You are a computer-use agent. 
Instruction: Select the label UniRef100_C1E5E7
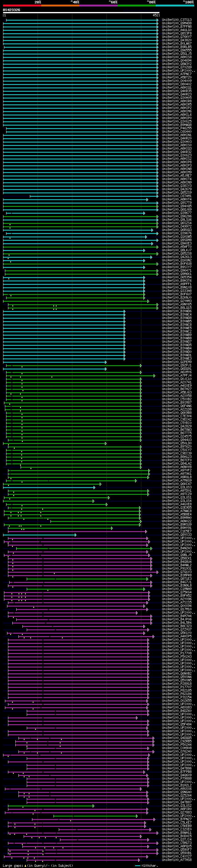pos(177,531)
